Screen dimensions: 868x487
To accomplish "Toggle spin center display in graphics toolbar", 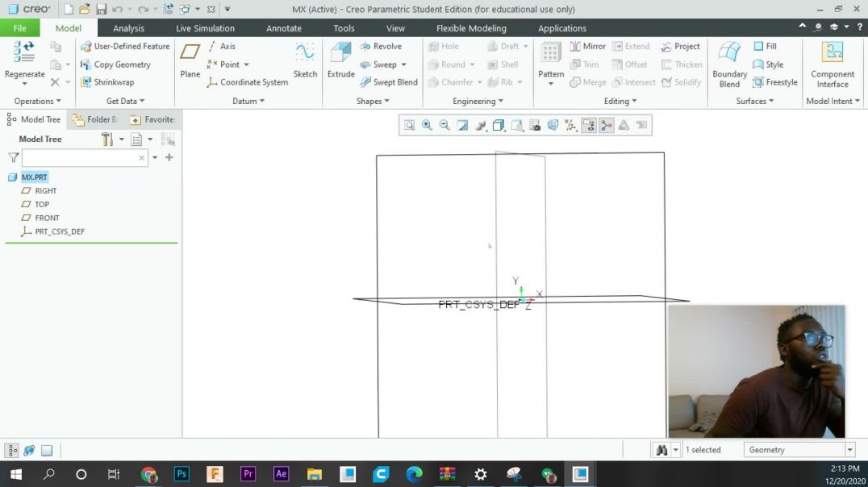I will (606, 125).
